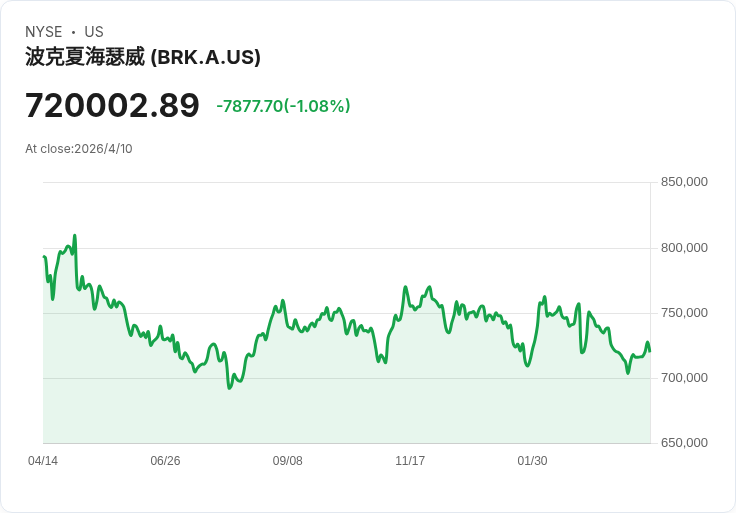Select the -7877.70(-1.08%) price change

[x=283, y=106]
